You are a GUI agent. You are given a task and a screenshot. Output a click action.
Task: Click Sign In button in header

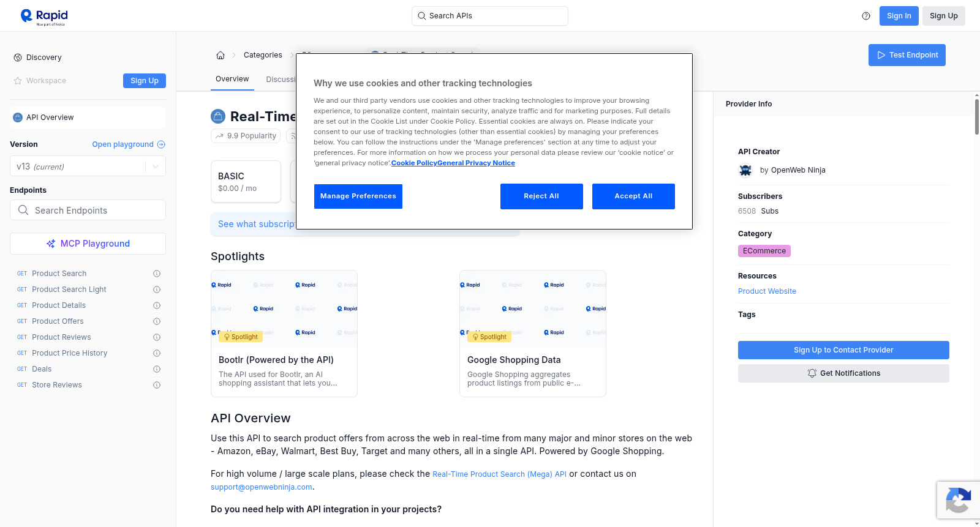click(899, 16)
